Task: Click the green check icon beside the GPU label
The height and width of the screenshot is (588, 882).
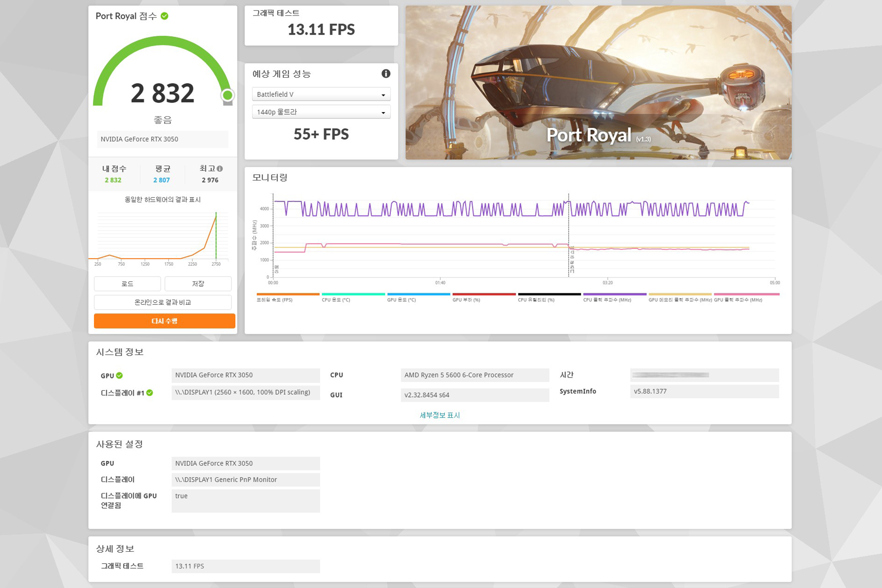Action: pyautogui.click(x=120, y=375)
